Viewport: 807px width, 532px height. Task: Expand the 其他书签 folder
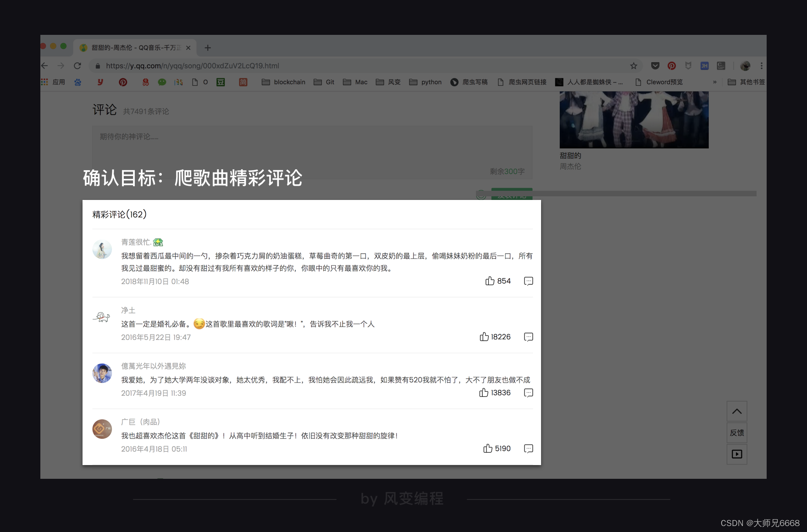click(746, 82)
